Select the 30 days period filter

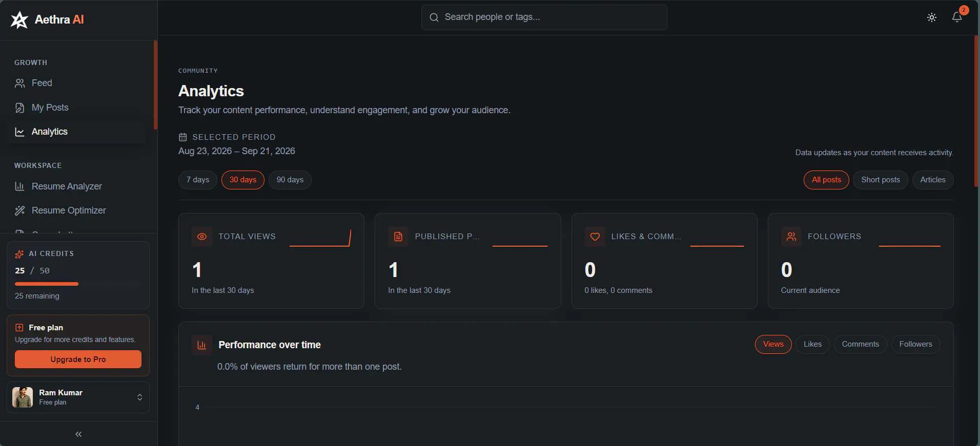tap(243, 180)
